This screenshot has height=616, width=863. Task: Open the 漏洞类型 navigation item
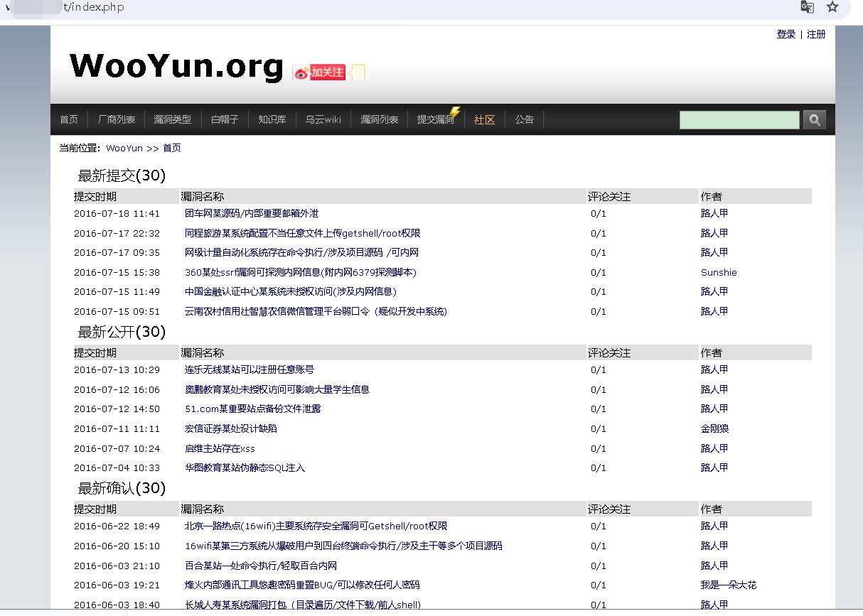pos(173,120)
